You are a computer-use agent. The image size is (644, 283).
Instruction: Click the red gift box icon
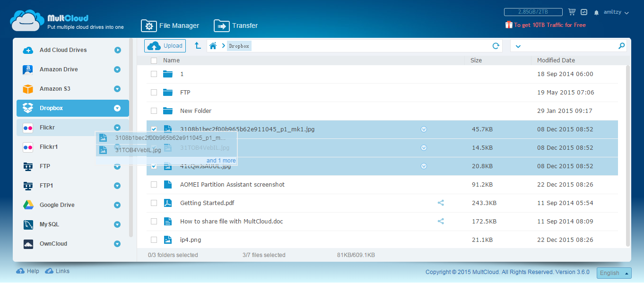(x=509, y=25)
